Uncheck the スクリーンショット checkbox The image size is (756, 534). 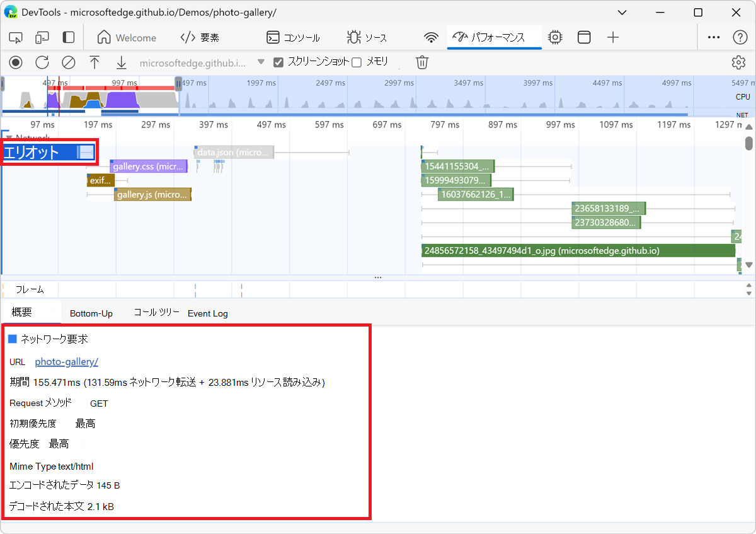(x=278, y=62)
